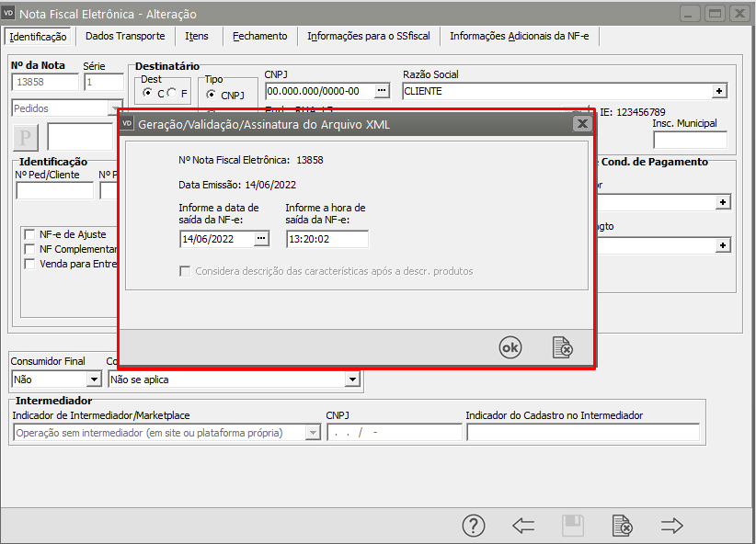This screenshot has width=756, height=544.
Task: Open the 'Não se aplica' dropdown
Action: [351, 380]
